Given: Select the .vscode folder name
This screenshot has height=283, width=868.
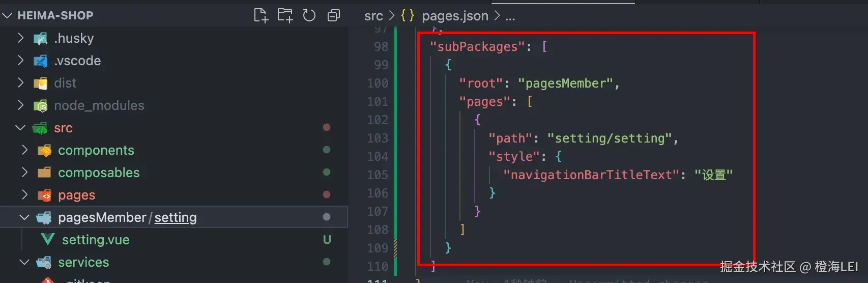Looking at the screenshot, I should click(x=77, y=61).
